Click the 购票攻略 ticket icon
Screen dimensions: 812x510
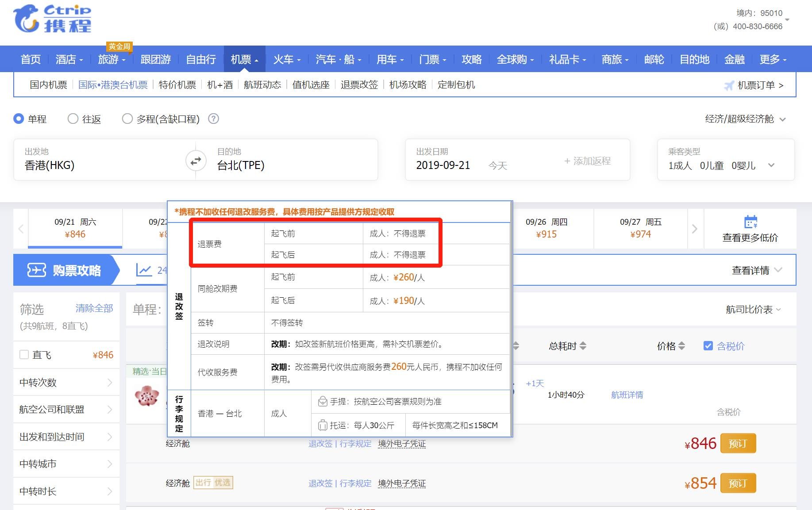point(36,270)
